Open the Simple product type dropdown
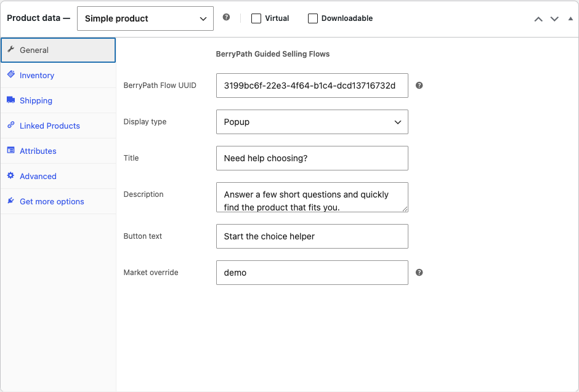579x392 pixels. (145, 18)
